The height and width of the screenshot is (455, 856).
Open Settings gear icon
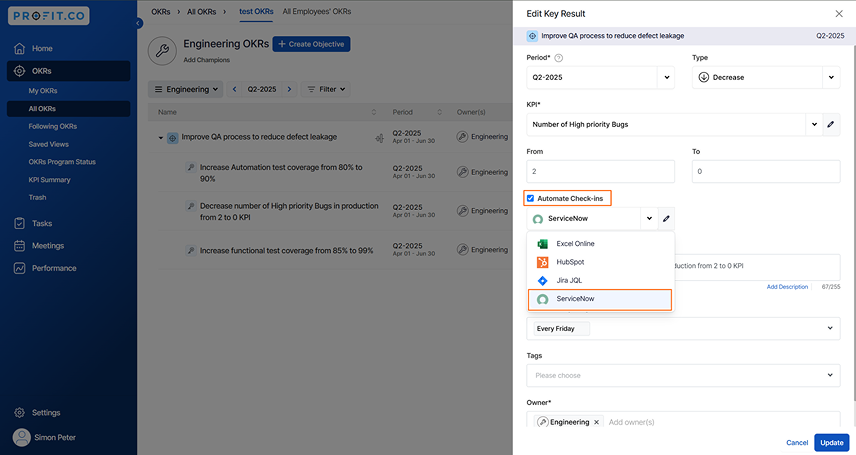pyautogui.click(x=19, y=412)
